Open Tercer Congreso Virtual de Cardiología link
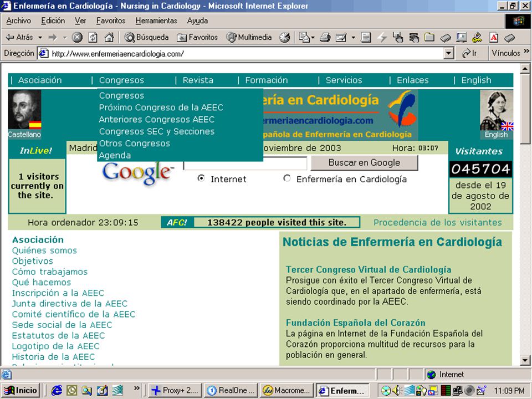Screen dimensions: 532x399 (x=369, y=270)
